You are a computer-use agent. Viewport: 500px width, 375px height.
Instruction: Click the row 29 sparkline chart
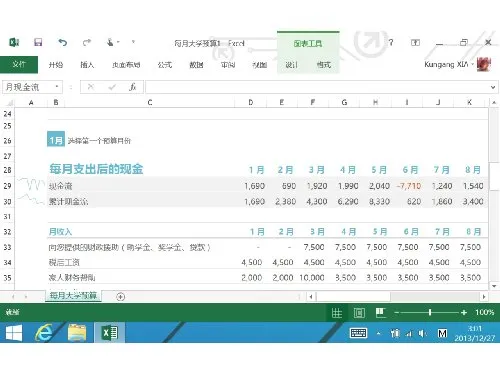pos(31,185)
